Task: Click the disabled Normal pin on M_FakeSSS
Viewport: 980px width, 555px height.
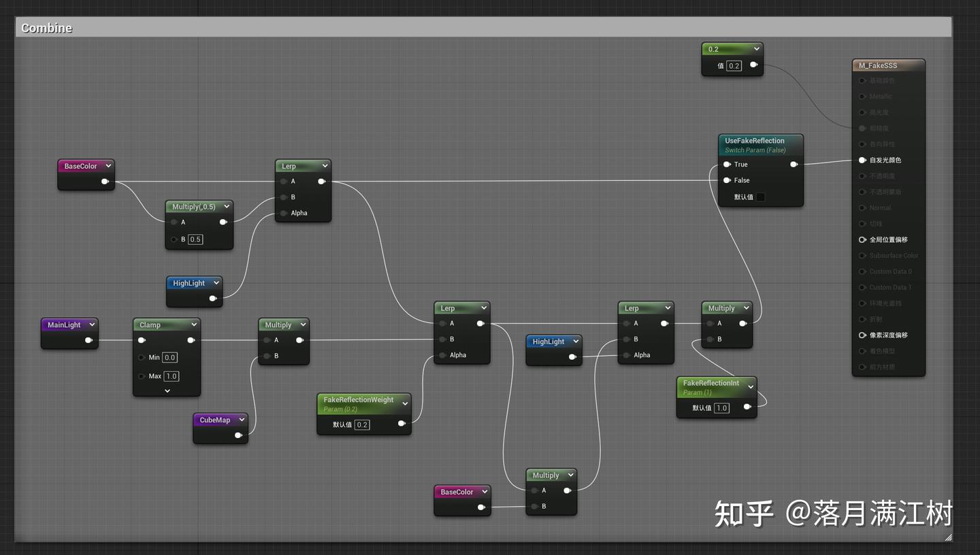Action: pos(862,208)
